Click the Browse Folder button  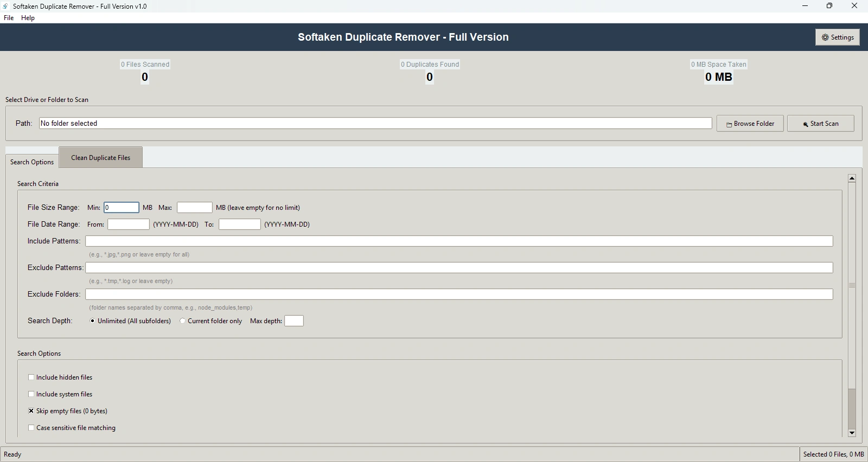pyautogui.click(x=750, y=124)
